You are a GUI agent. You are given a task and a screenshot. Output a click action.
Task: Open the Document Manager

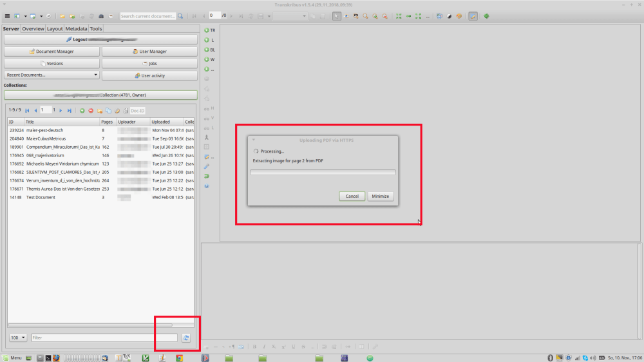coord(52,52)
